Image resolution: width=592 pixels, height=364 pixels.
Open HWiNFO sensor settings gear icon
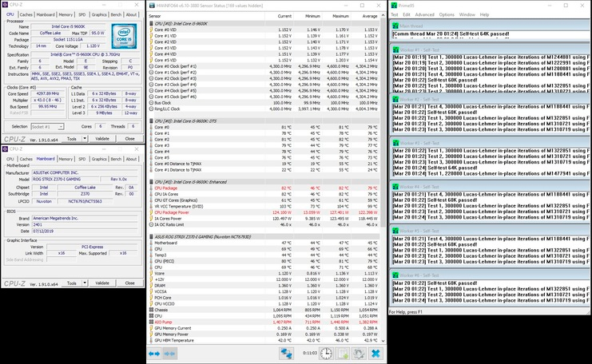[358, 354]
